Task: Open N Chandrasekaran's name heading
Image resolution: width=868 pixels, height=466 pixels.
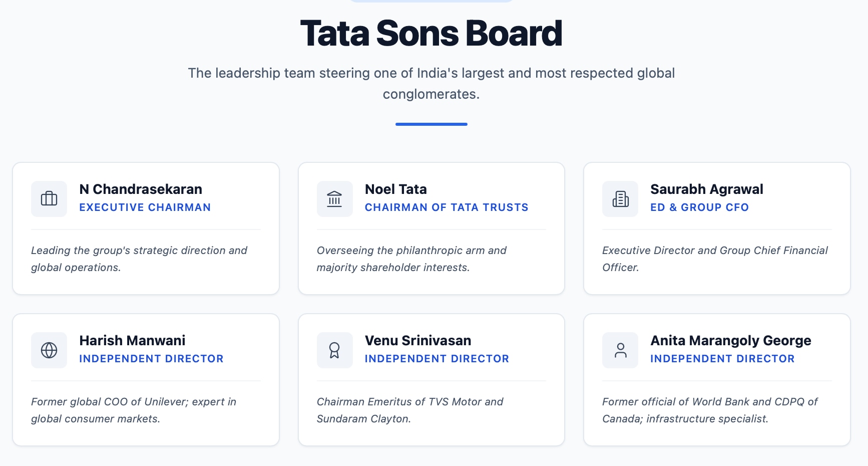Action: 141,189
